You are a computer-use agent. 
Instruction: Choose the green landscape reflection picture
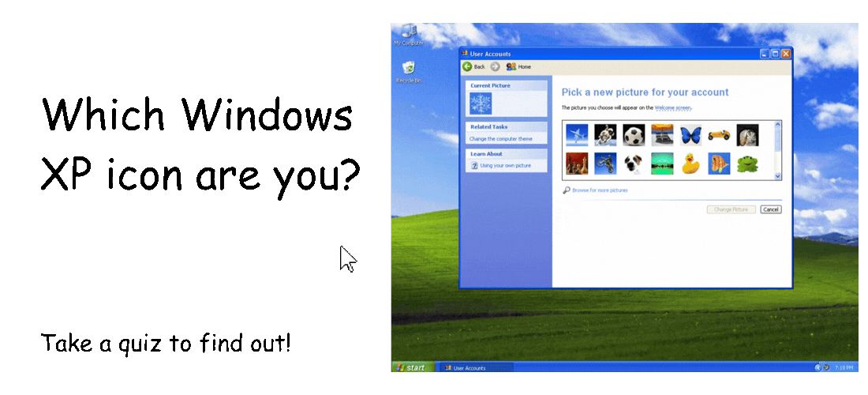tap(662, 164)
